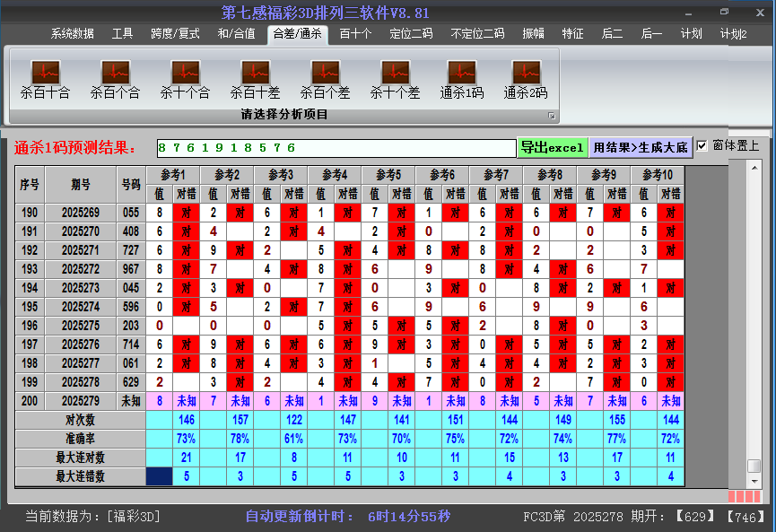Select the 期号 column header
The height and width of the screenshot is (532, 776).
point(81,184)
